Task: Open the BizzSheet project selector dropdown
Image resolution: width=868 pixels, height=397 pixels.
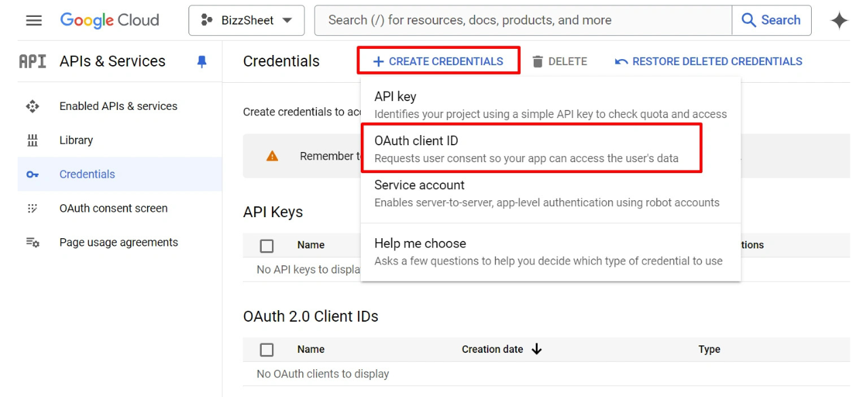Action: click(247, 20)
